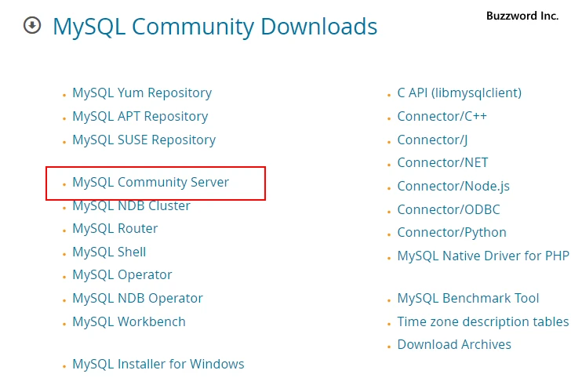Go to MySQL SUSE Repository
Image resolution: width=571 pixels, height=392 pixels.
(x=144, y=140)
